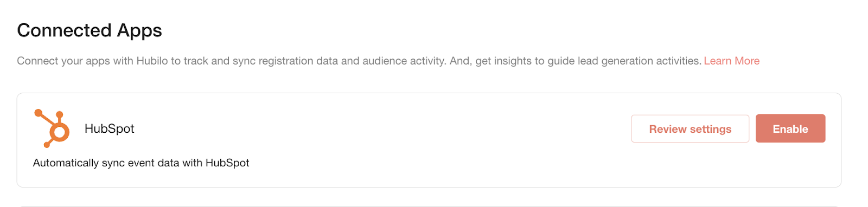Tap the HubSpot brand icon in card
The height and width of the screenshot is (207, 868).
[x=52, y=128]
